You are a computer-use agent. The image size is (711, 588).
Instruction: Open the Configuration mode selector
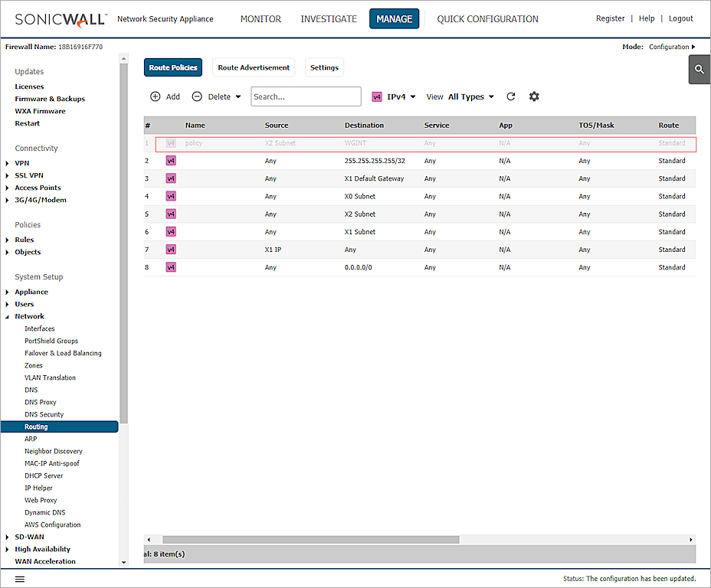tap(668, 46)
